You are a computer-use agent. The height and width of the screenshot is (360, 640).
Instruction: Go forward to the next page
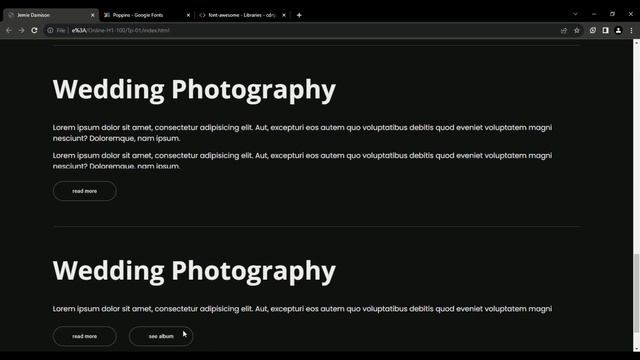tap(21, 30)
